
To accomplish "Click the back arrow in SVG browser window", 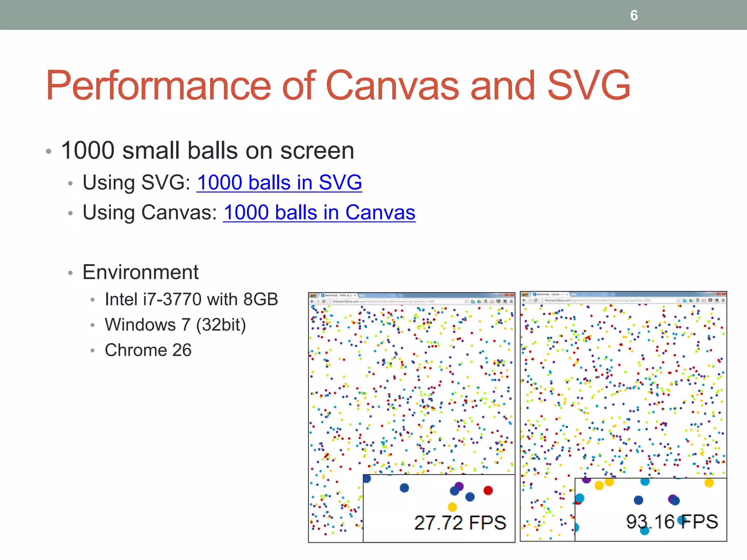I will pos(312,302).
